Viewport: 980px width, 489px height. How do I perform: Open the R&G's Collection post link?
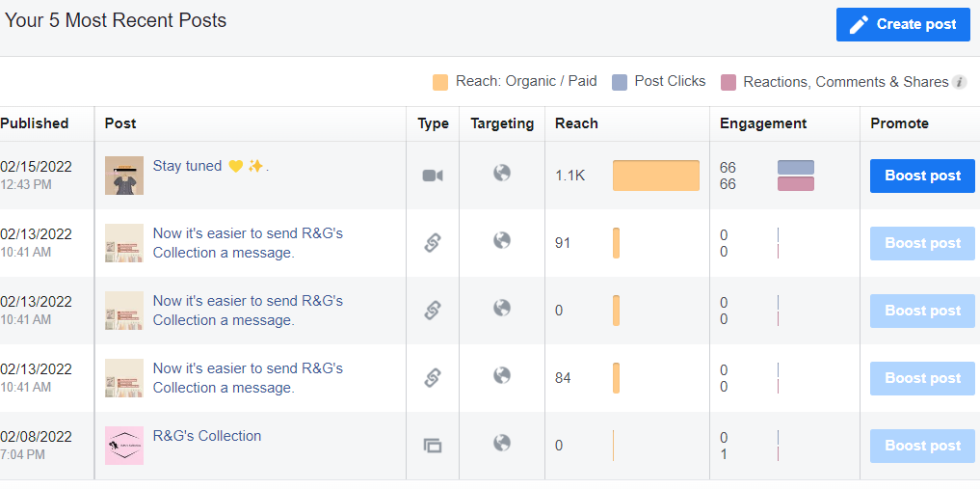tap(207, 436)
